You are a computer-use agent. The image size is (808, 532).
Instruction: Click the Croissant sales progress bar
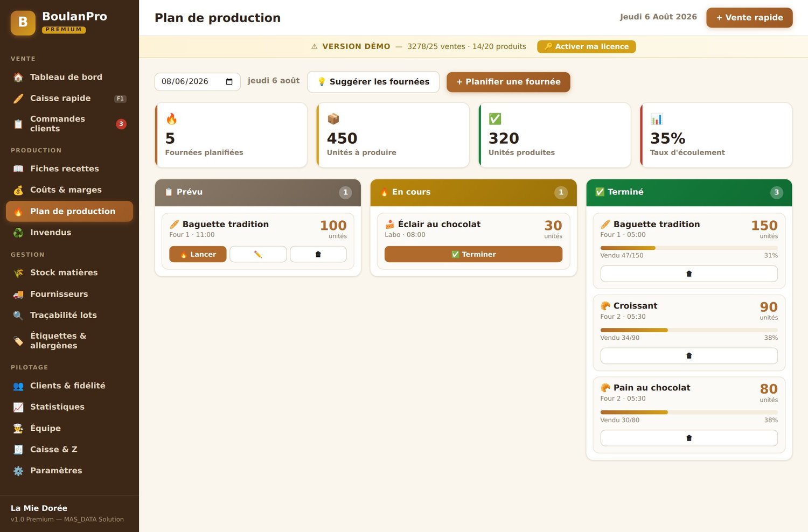pyautogui.click(x=689, y=330)
